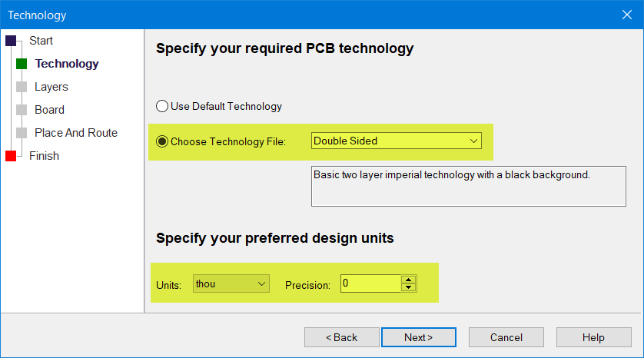This screenshot has width=644, height=358.
Task: Click the 'Precision:' label
Action: [307, 285]
